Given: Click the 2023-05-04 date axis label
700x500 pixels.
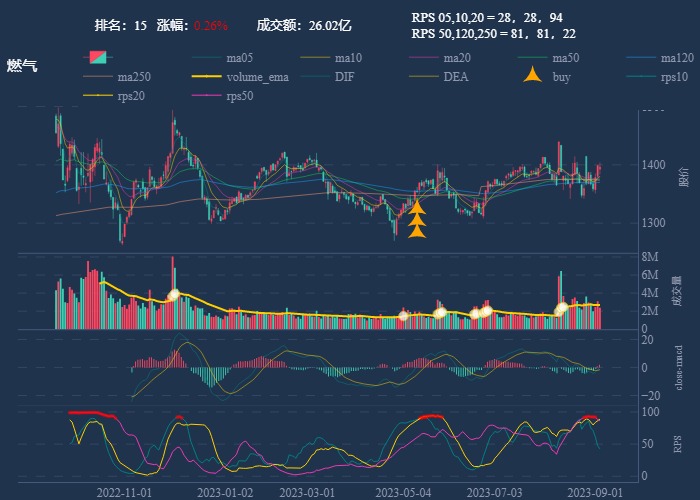Looking at the screenshot, I should tap(403, 492).
